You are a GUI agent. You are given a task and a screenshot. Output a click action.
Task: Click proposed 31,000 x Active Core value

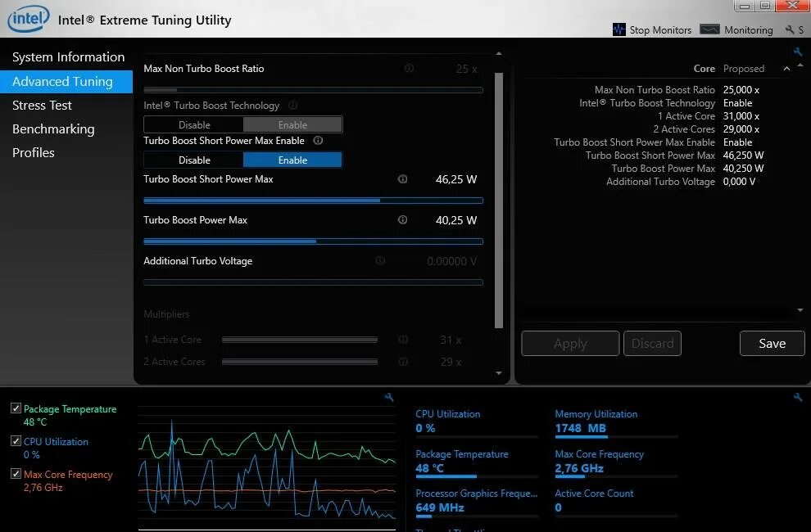(741, 115)
